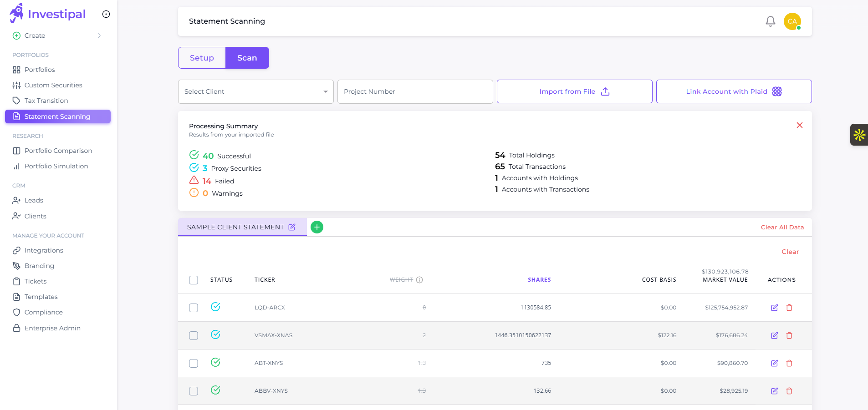Open the CA user avatar

(x=792, y=21)
